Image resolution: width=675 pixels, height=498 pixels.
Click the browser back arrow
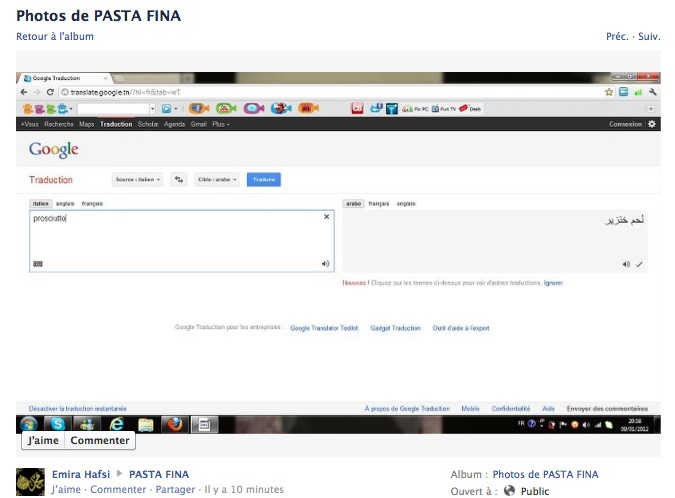pyautogui.click(x=24, y=92)
